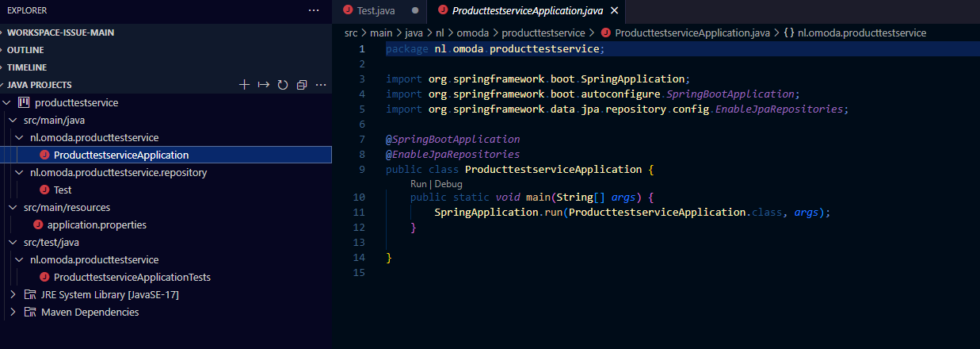The height and width of the screenshot is (349, 980).
Task: Open ProducttestserviceApplicationTests in tree
Action: pyautogui.click(x=132, y=277)
